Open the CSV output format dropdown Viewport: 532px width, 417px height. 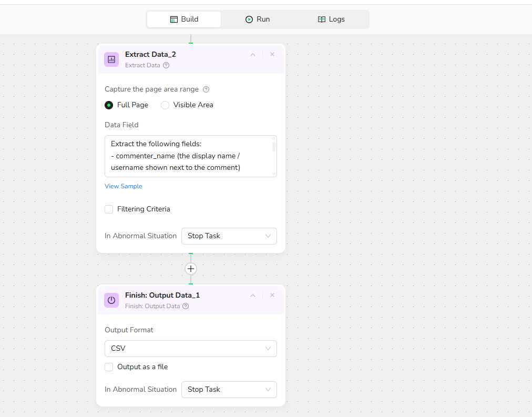190,349
